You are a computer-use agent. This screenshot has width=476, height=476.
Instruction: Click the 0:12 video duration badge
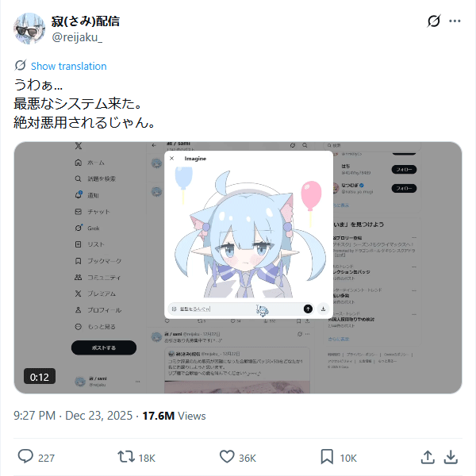coord(40,377)
